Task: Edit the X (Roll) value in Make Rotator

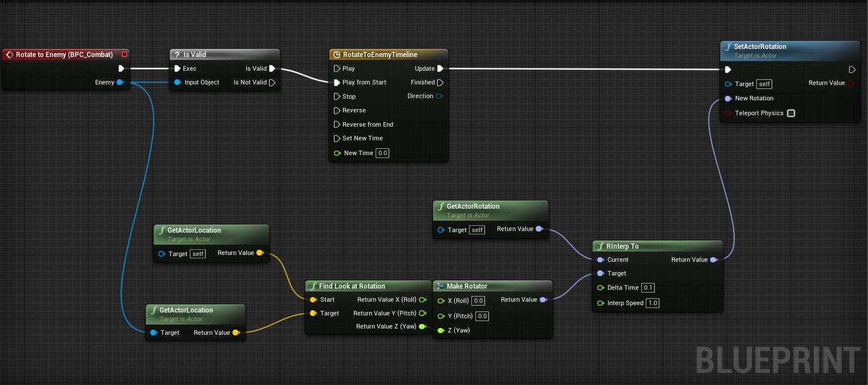Action: pos(478,301)
